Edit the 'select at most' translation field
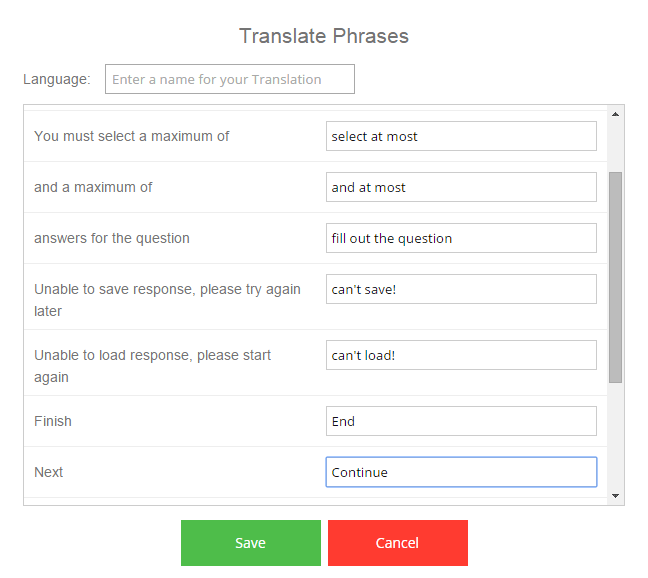The height and width of the screenshot is (578, 648). click(x=461, y=136)
